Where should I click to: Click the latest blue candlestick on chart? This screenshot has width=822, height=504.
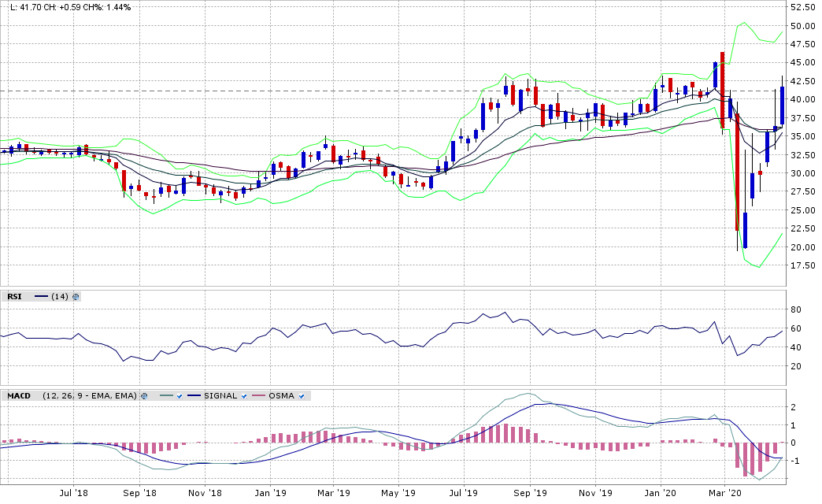(x=783, y=105)
